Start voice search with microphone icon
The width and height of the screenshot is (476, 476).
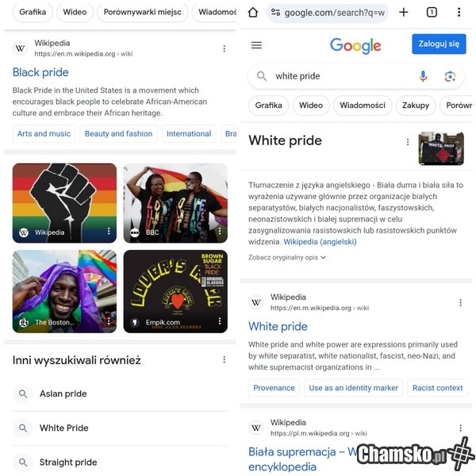tap(423, 76)
